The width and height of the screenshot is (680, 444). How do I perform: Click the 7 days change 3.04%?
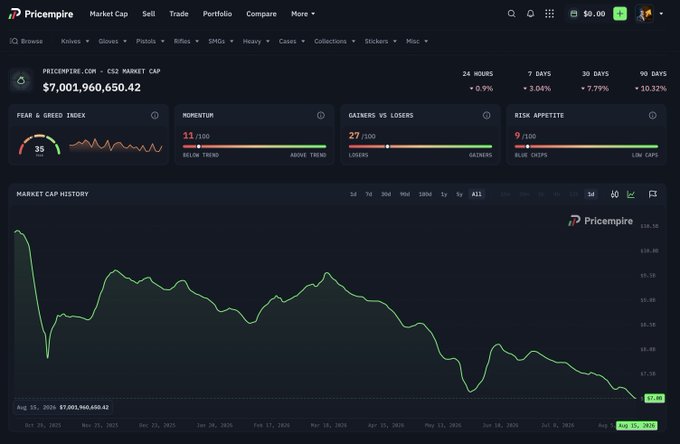[x=537, y=88]
